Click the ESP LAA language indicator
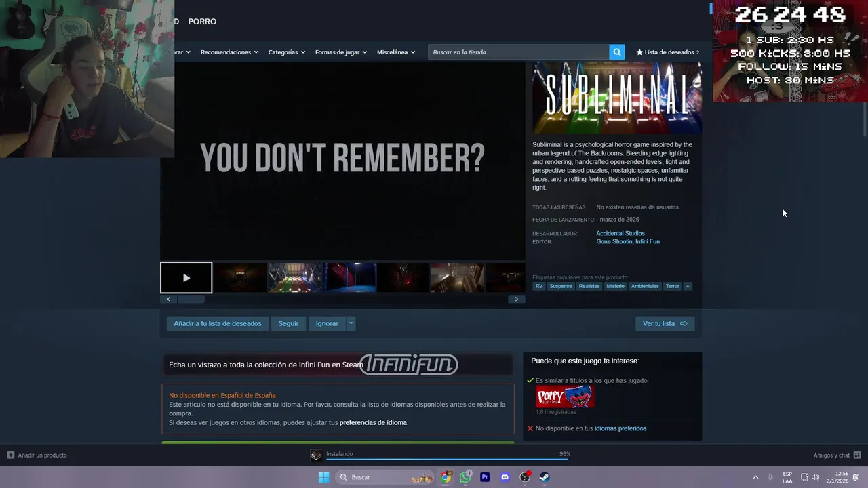The image size is (868, 488). click(x=787, y=477)
